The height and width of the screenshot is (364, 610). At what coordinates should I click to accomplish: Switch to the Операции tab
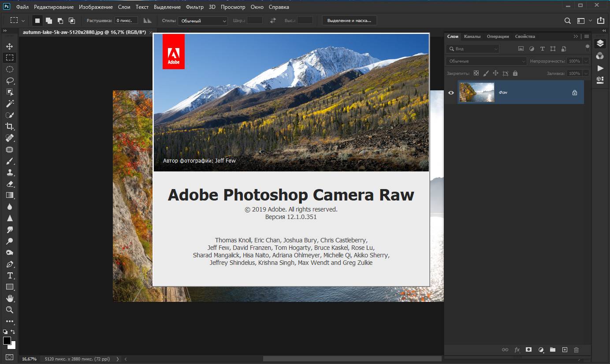[x=498, y=37]
